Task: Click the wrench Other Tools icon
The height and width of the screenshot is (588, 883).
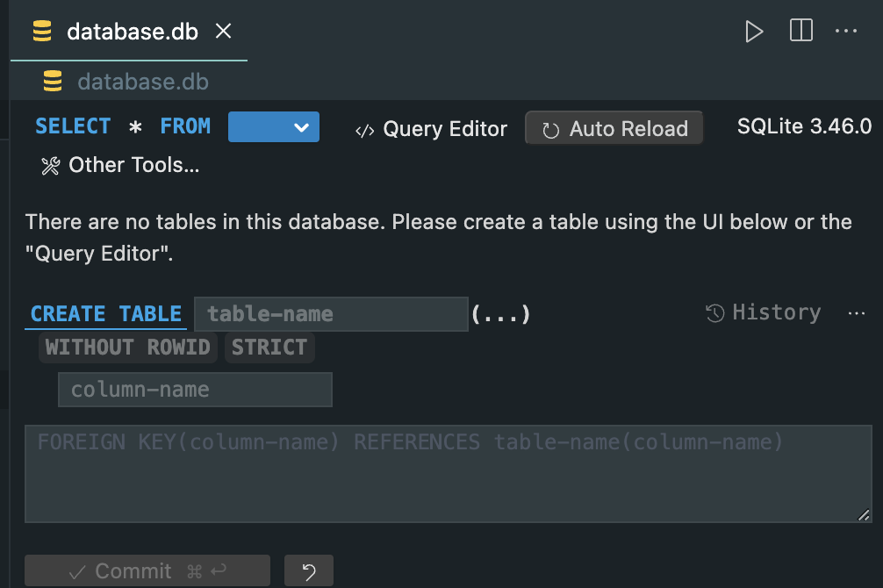Action: pyautogui.click(x=51, y=166)
